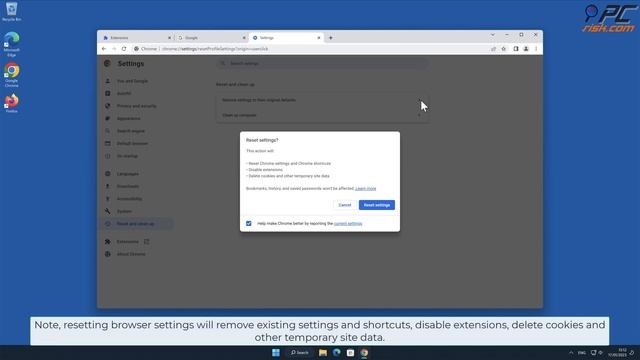Go forward with the forward arrow
640x360 pixels.
click(114, 49)
